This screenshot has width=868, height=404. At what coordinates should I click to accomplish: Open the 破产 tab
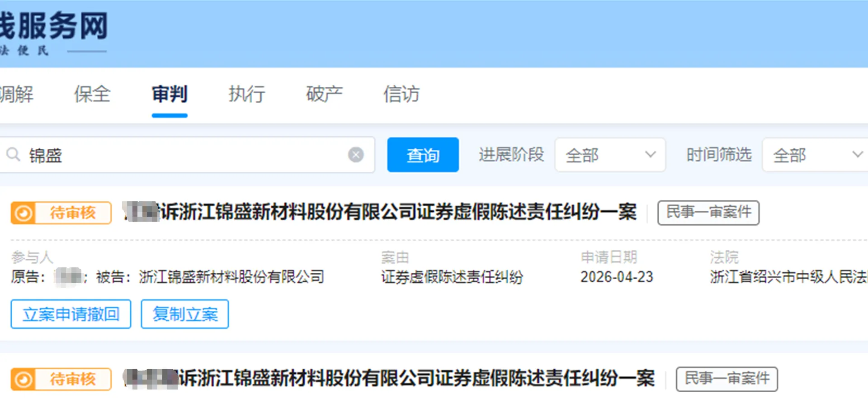(324, 94)
